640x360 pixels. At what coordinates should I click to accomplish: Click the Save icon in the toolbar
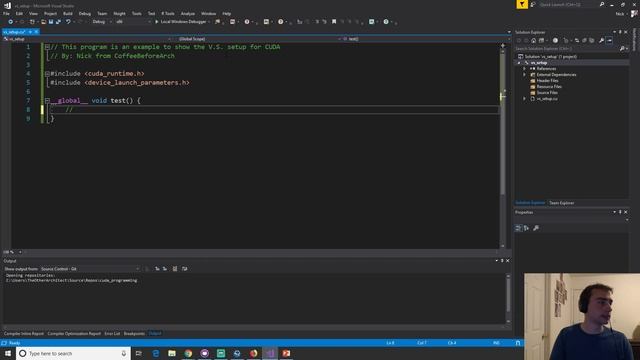click(51, 22)
